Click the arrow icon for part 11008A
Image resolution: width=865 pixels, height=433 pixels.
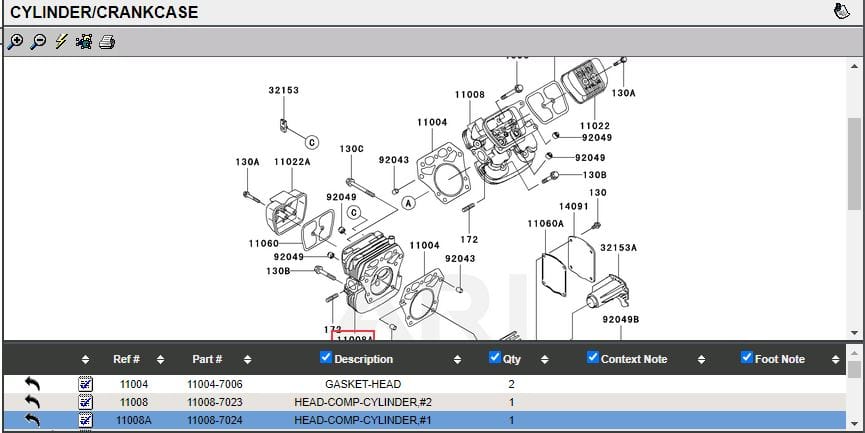[33, 420]
